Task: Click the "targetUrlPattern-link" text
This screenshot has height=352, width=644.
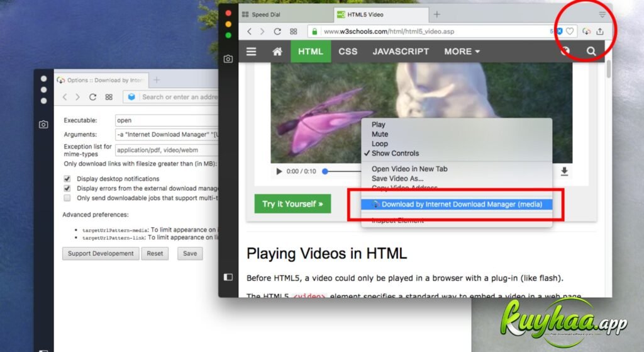Action: click(114, 238)
